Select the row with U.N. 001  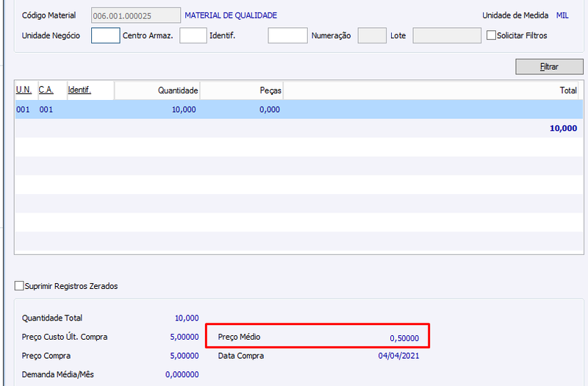point(299,110)
